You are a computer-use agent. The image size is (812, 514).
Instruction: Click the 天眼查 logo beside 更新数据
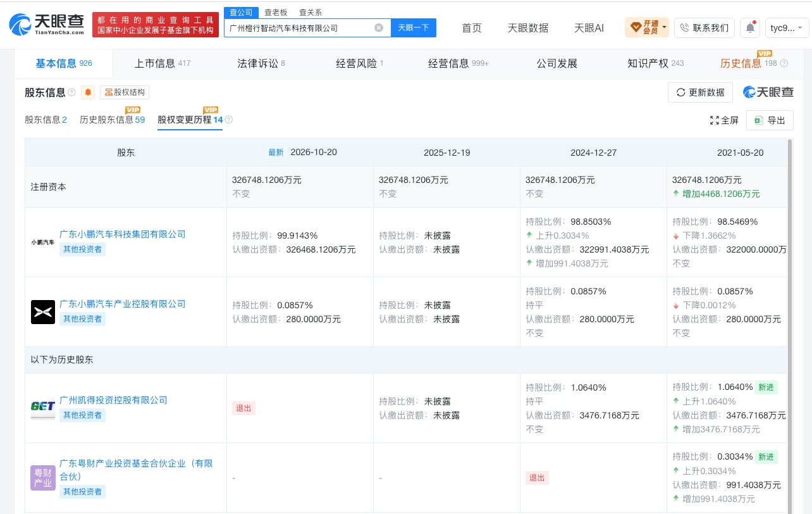point(768,92)
